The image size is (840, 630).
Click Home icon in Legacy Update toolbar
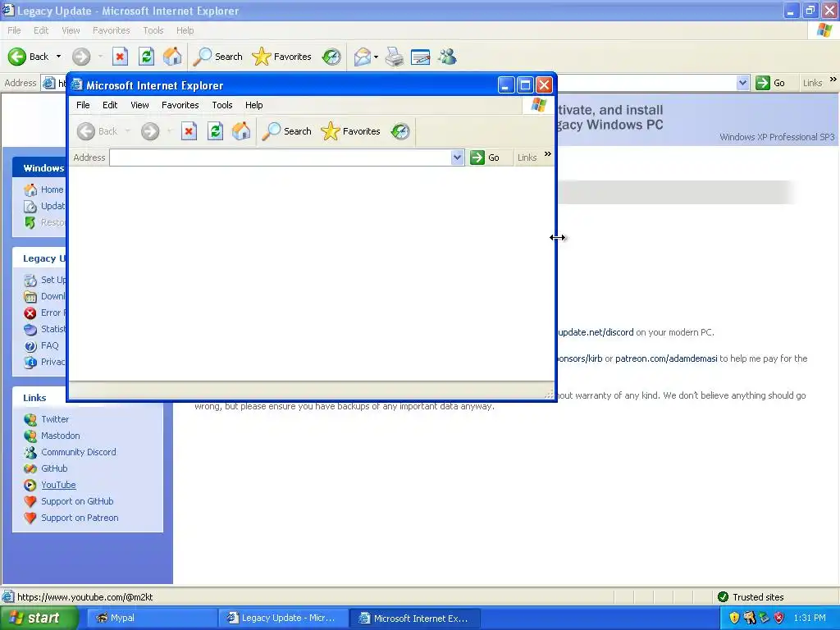(172, 57)
